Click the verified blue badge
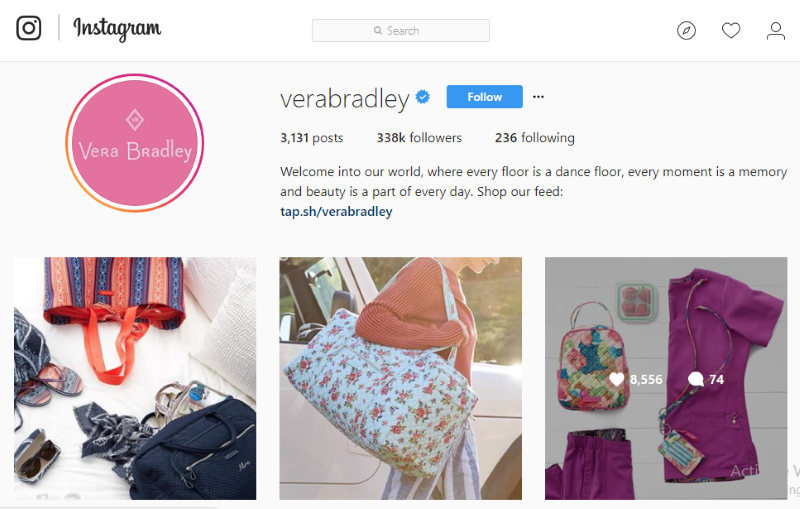This screenshot has height=509, width=800. (x=422, y=96)
